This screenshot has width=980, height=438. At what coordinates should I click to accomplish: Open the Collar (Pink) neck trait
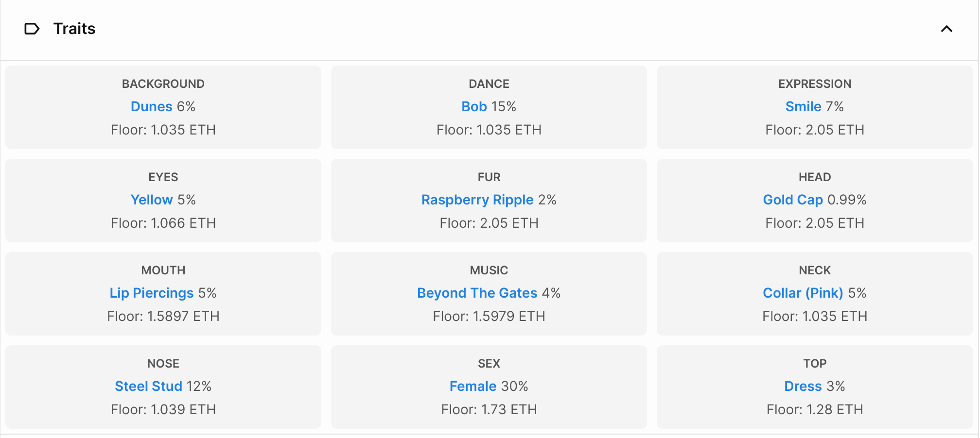click(x=803, y=293)
